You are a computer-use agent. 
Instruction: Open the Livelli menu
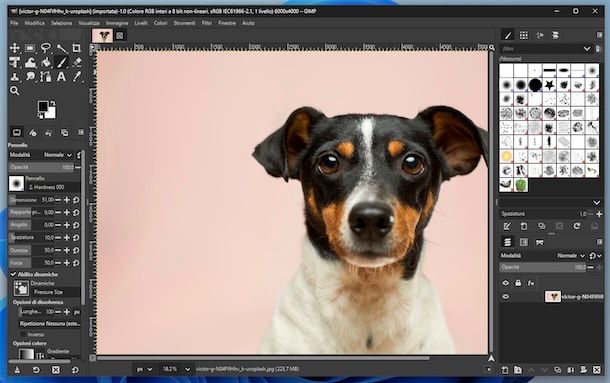pos(141,23)
